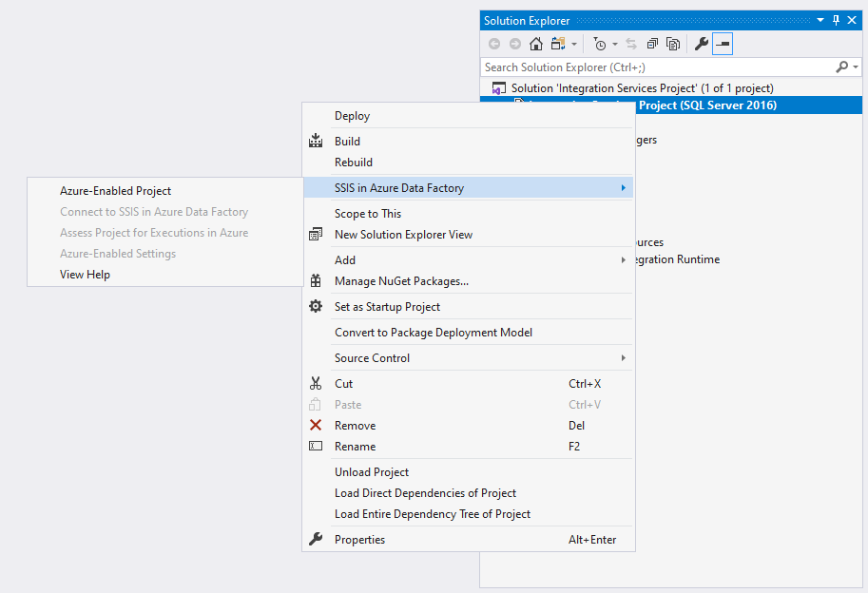Open SSIS in Azure Data Factory submenu

click(468, 187)
